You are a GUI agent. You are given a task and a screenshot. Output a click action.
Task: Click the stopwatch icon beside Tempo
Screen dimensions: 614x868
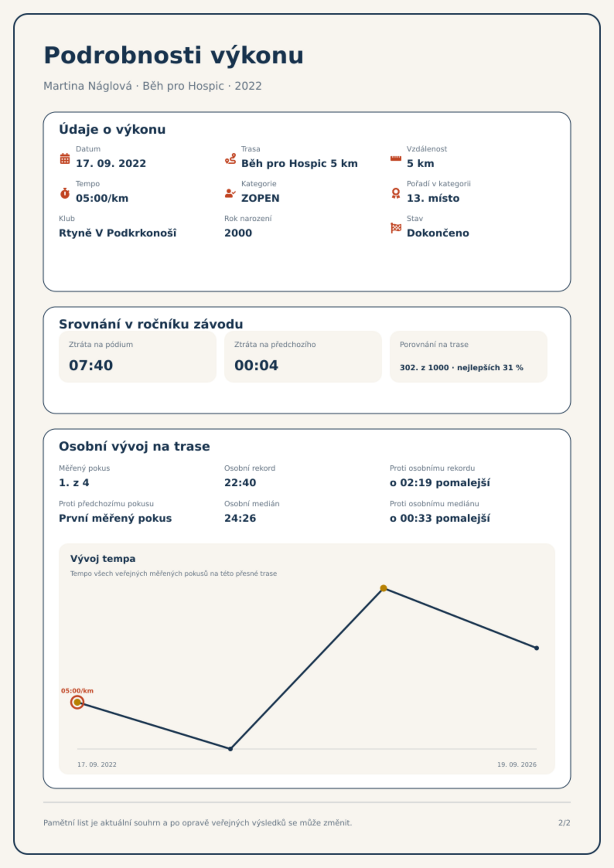pyautogui.click(x=65, y=193)
